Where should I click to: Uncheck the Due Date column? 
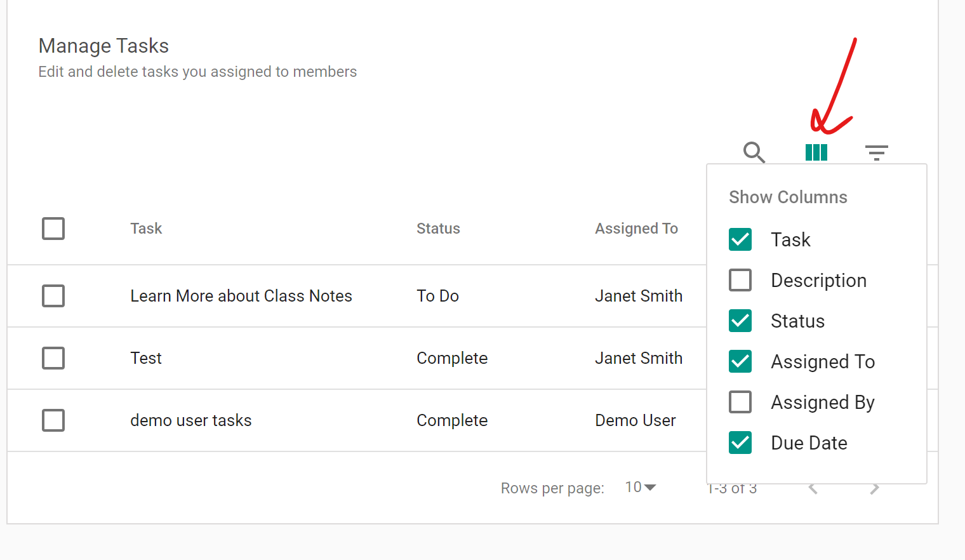point(740,443)
